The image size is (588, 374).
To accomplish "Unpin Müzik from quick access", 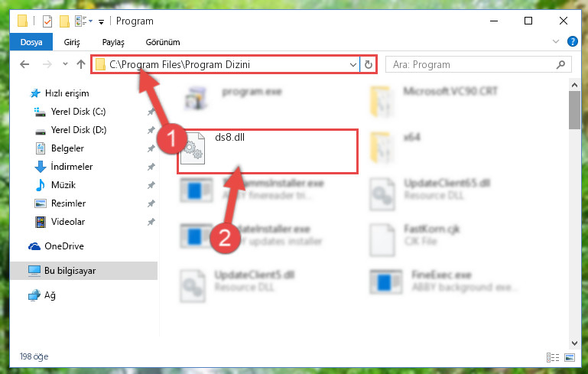I will click(151, 185).
